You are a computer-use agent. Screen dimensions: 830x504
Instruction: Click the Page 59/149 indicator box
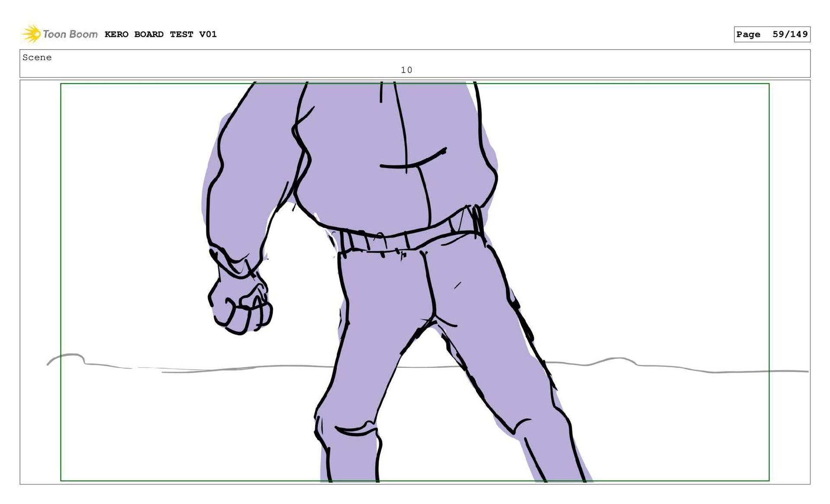coord(772,34)
